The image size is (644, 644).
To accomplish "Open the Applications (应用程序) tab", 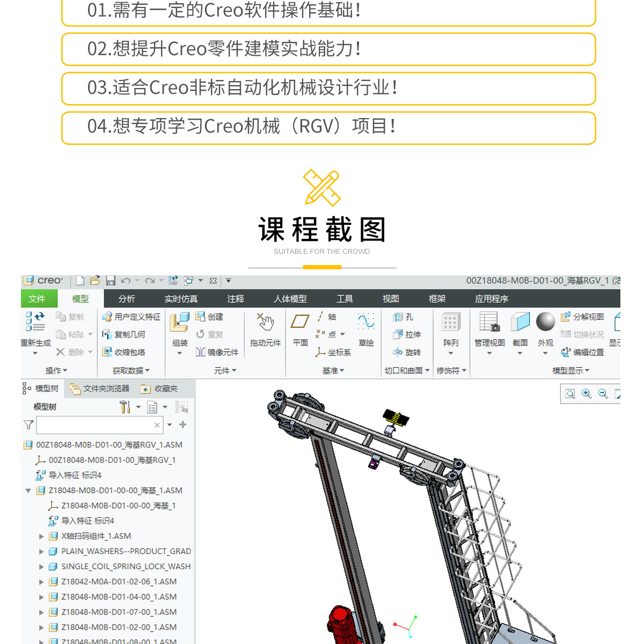I will tap(492, 298).
